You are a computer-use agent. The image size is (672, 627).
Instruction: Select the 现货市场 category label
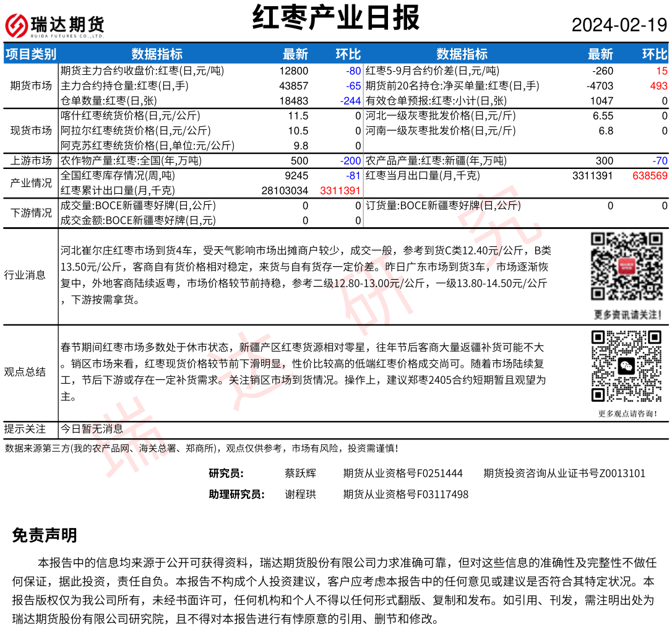pyautogui.click(x=31, y=130)
